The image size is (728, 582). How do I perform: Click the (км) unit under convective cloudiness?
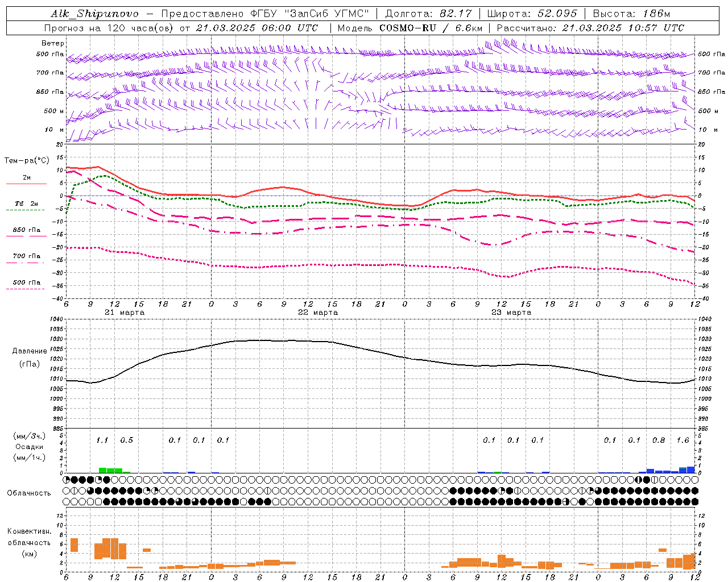(29, 554)
